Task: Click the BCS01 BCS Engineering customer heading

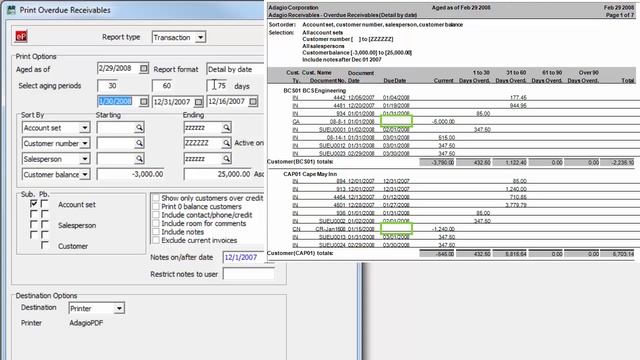Action: pyautogui.click(x=314, y=91)
